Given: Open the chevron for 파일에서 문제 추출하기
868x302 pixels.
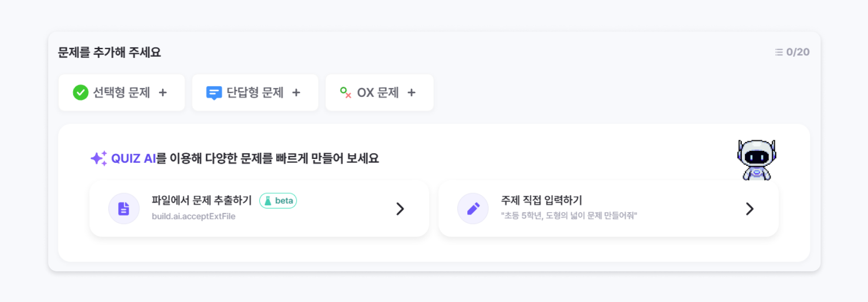Looking at the screenshot, I should click(x=400, y=209).
